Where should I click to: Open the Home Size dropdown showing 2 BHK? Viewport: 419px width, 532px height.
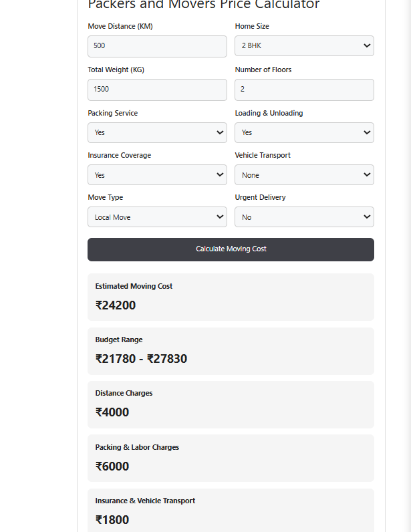coord(304,46)
